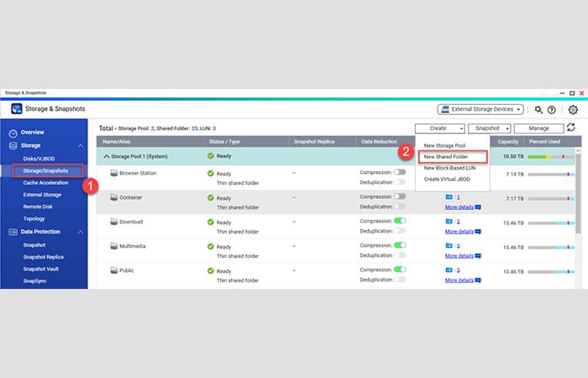The height and width of the screenshot is (378, 588).
Task: Toggle Compression for the Container folder
Action: (x=399, y=197)
